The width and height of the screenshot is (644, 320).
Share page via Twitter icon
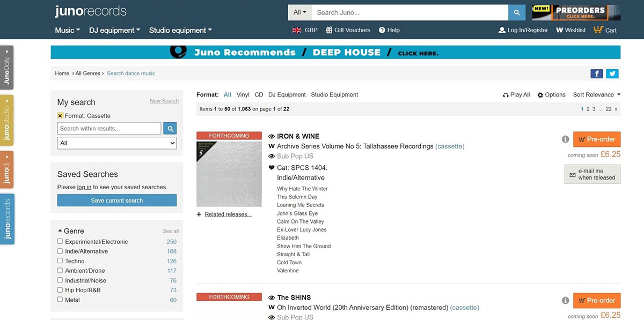point(612,74)
